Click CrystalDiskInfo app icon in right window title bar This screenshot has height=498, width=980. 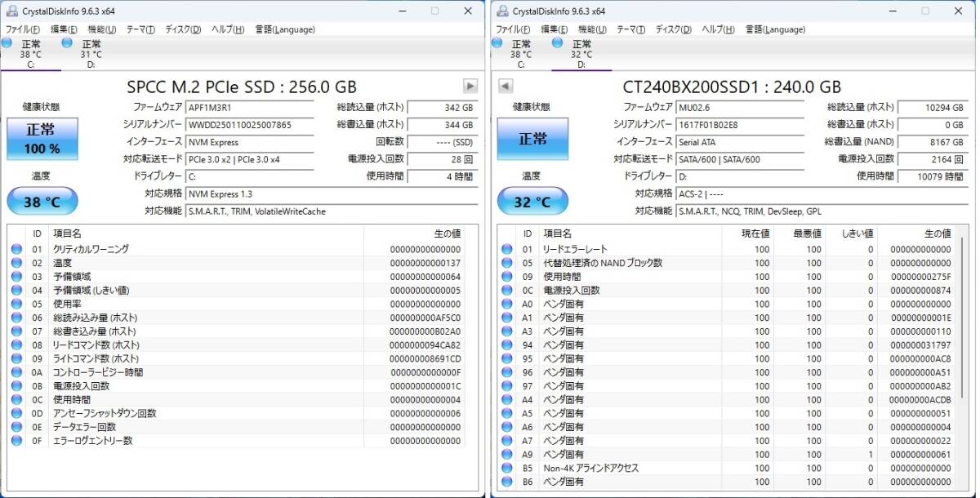501,11
